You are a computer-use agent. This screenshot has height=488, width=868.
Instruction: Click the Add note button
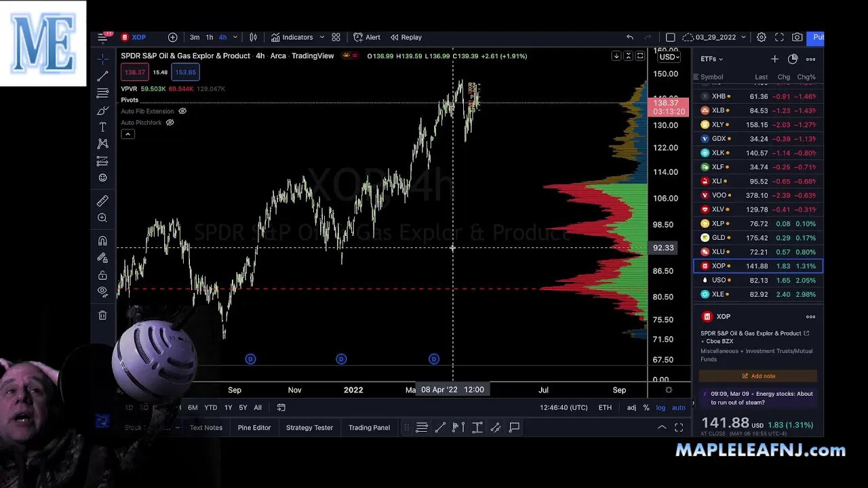click(758, 376)
